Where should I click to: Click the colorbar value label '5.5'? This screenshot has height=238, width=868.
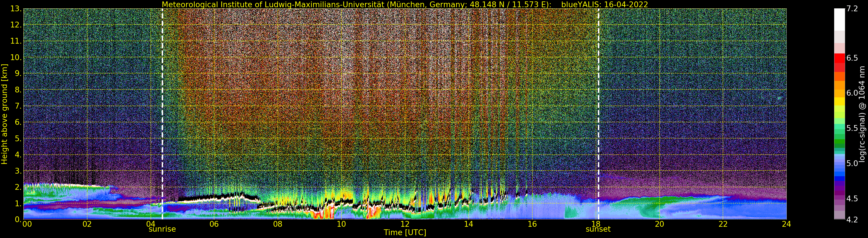coord(852,128)
